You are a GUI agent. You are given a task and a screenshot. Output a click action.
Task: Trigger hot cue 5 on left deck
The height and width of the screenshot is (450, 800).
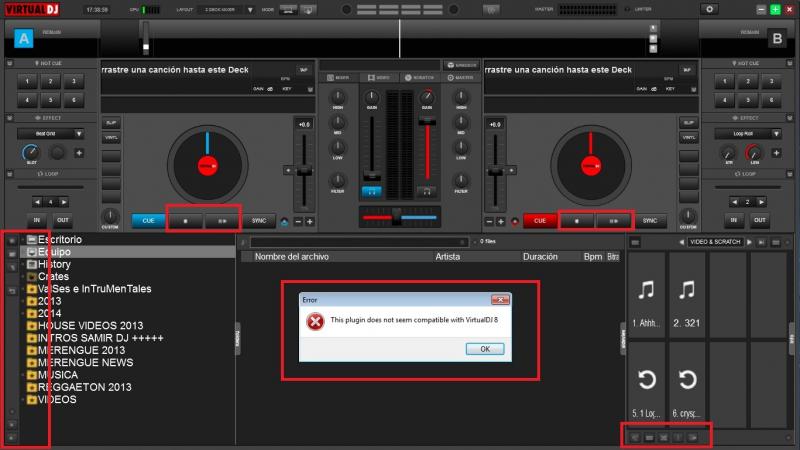pos(51,100)
